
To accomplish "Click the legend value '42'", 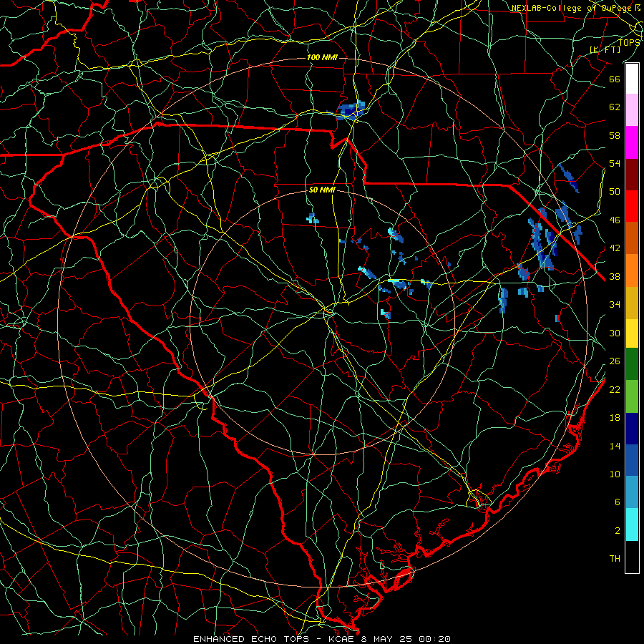I will (615, 248).
